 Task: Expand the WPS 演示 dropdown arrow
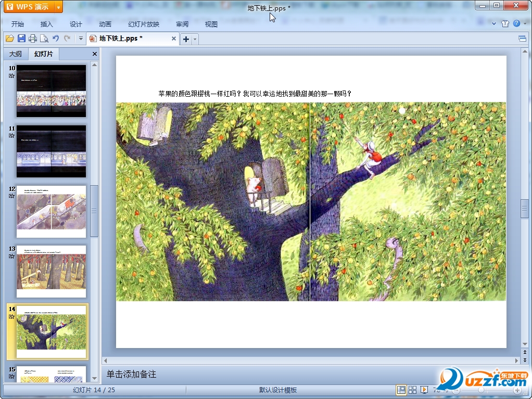point(58,7)
